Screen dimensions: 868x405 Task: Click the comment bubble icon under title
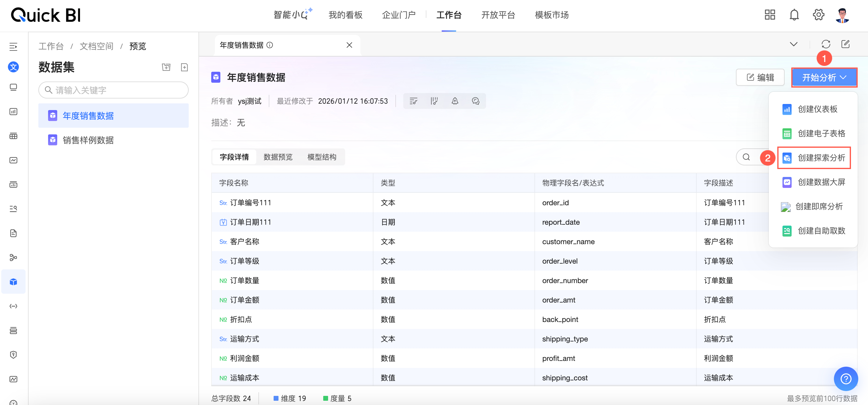coord(475,101)
